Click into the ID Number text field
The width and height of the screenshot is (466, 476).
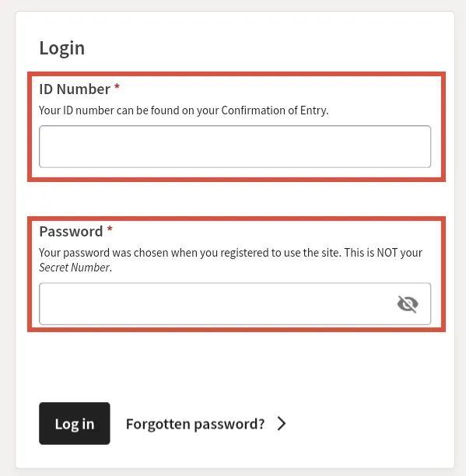[235, 147]
